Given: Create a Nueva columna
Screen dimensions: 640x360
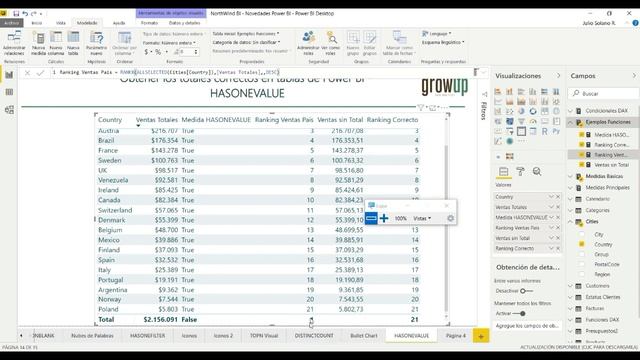Looking at the screenshot, I should coord(56,43).
